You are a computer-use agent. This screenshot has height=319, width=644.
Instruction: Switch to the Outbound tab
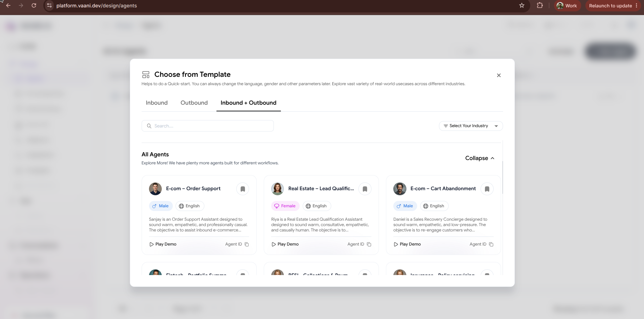(x=194, y=103)
